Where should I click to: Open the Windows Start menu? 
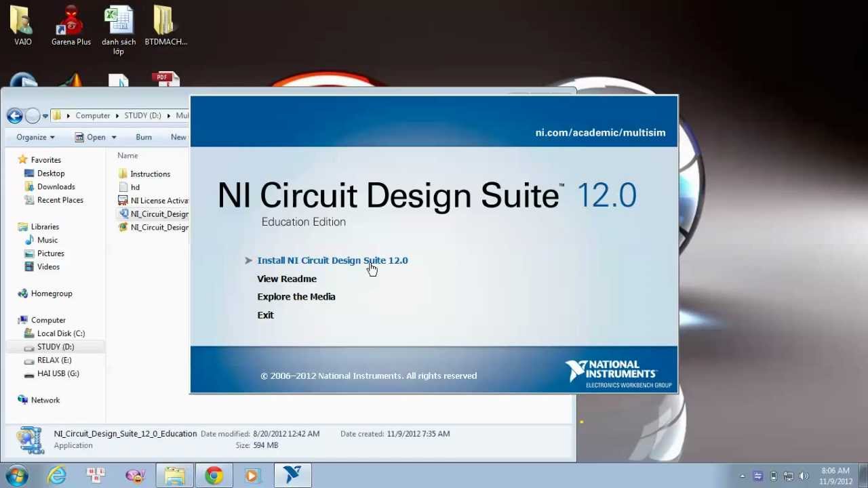[x=16, y=475]
